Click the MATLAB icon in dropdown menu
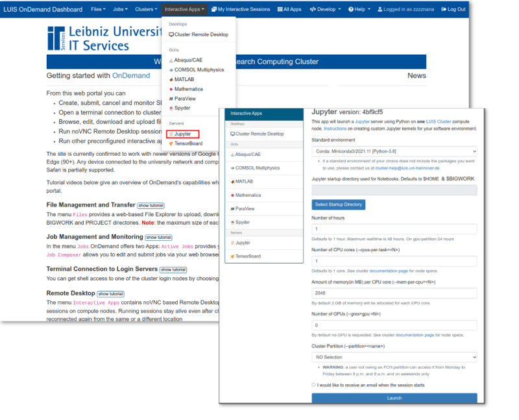 [x=171, y=79]
